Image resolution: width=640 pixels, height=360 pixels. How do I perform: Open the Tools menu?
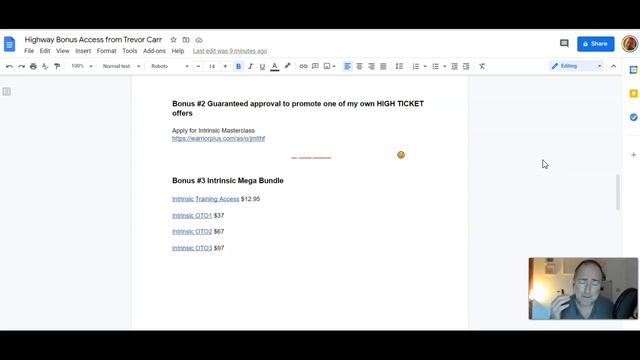click(129, 51)
